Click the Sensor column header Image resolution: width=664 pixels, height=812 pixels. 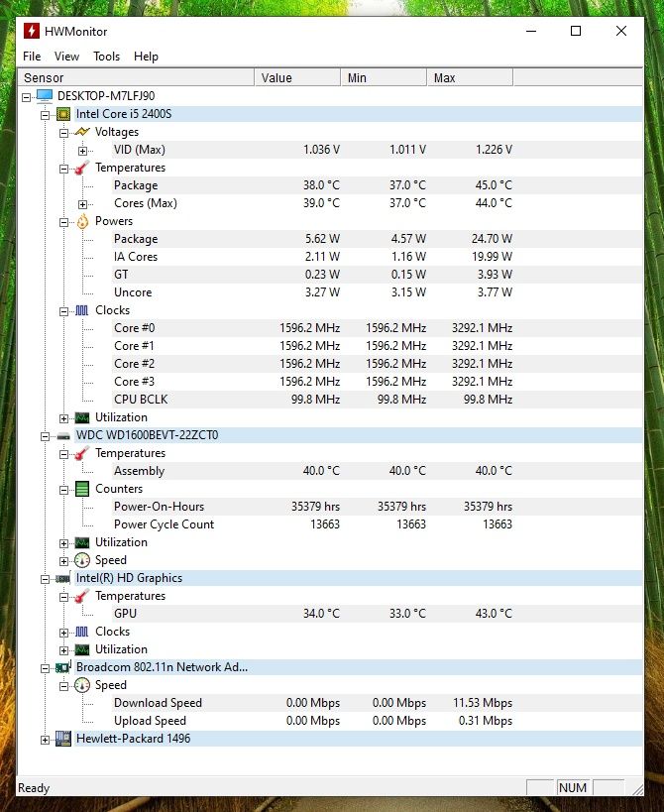tap(136, 77)
